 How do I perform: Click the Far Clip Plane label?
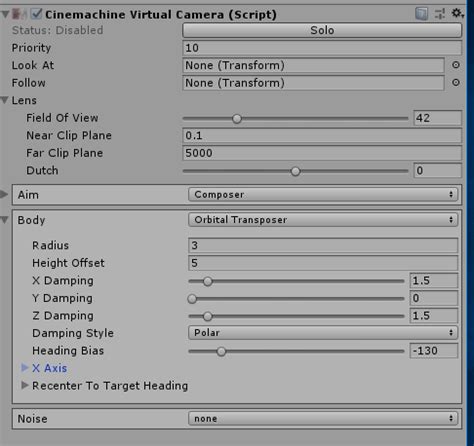[65, 153]
